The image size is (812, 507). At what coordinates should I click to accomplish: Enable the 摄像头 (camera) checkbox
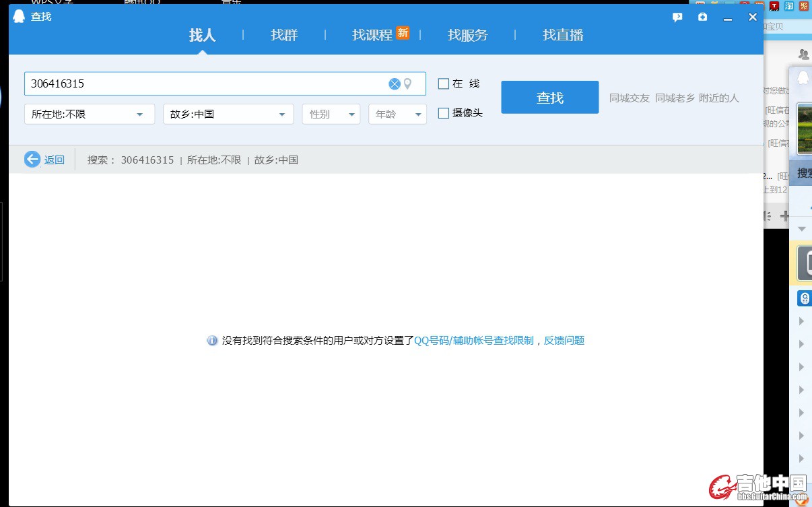point(443,113)
